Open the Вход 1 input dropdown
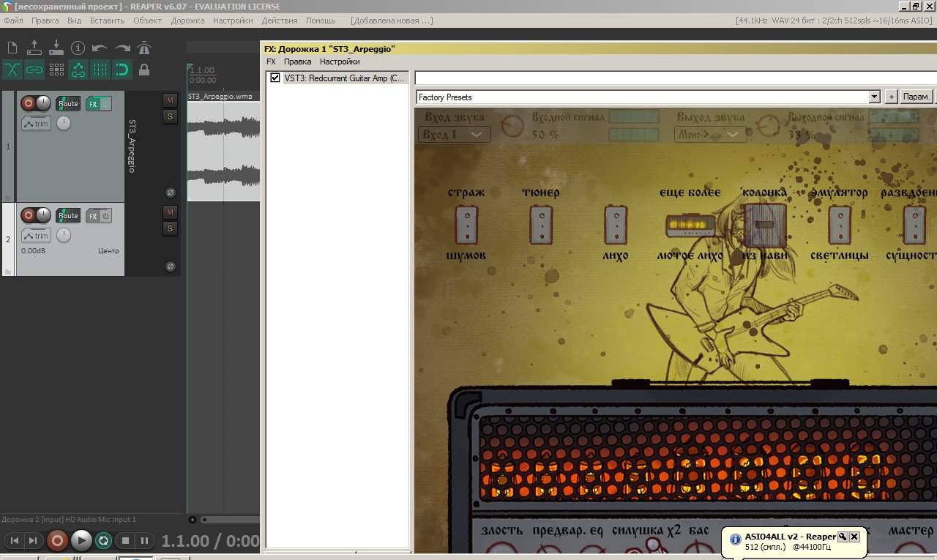The height and width of the screenshot is (560, 937). 454,135
